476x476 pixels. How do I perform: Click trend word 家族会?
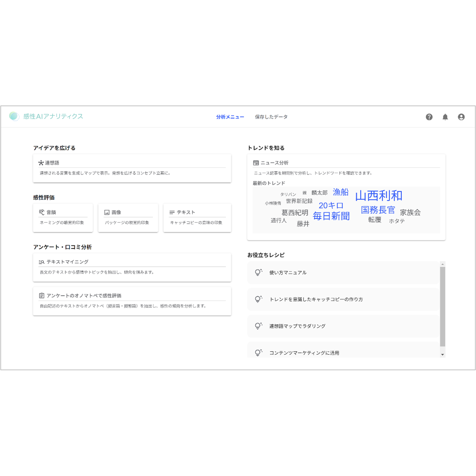click(410, 212)
